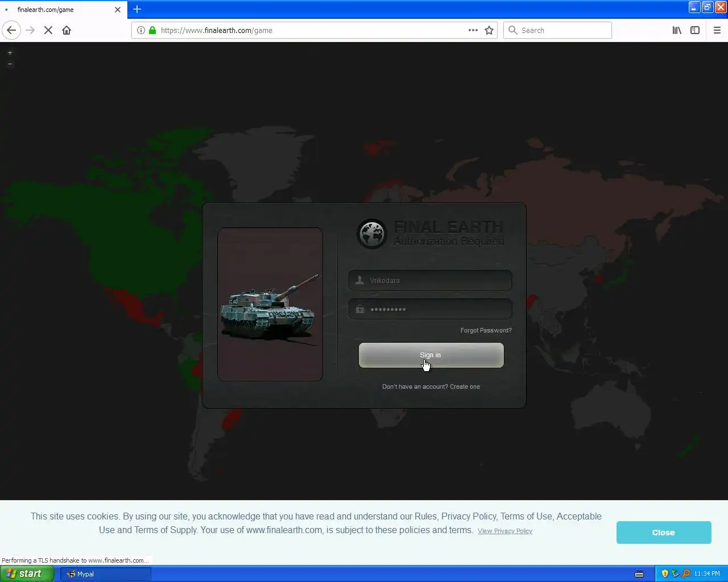This screenshot has height=582, width=728.
Task: Click the username field Vrikodara
Action: pos(430,280)
